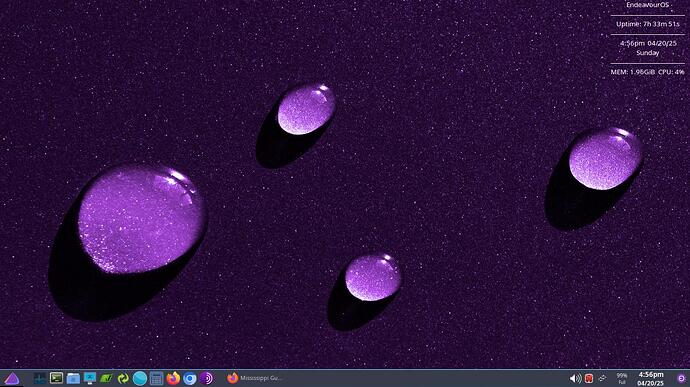
Task: Launch the terminal emulator from the panel
Action: (56, 378)
